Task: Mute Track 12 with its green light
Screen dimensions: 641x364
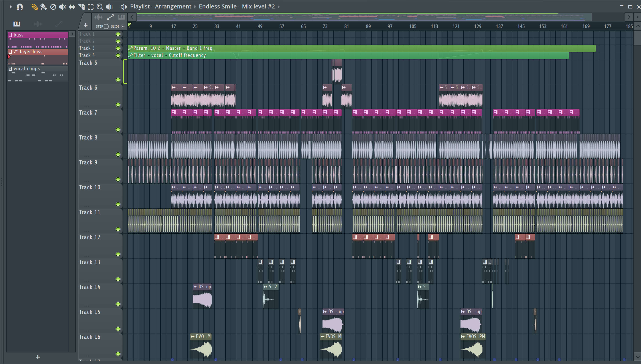Action: [x=118, y=254]
